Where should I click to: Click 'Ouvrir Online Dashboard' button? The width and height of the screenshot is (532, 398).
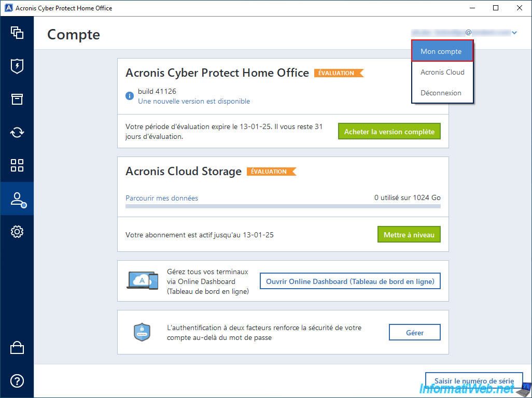[x=350, y=281]
